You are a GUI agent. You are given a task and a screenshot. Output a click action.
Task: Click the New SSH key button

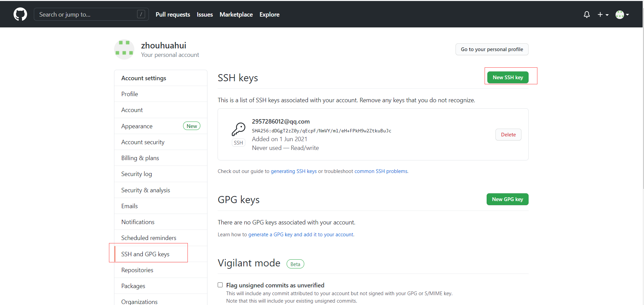point(508,78)
